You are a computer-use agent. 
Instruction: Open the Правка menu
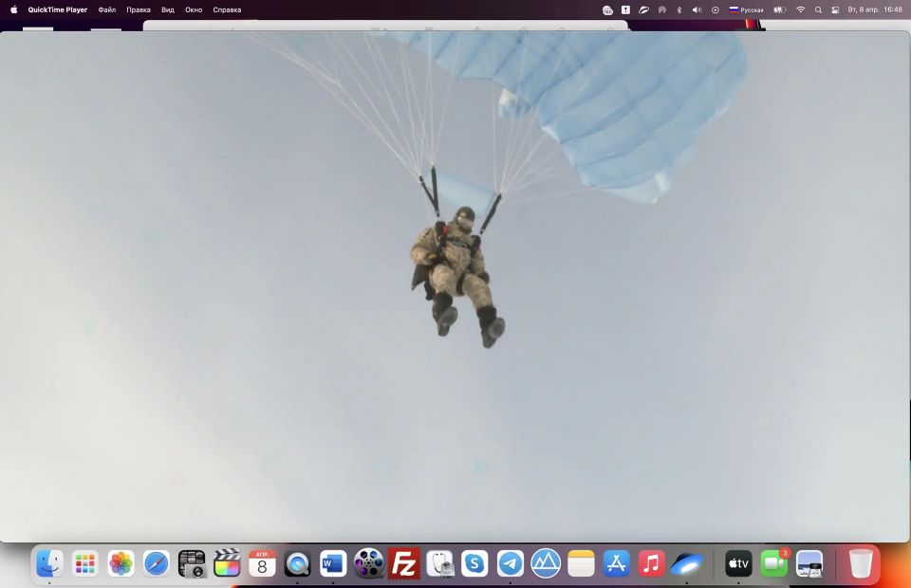point(139,9)
